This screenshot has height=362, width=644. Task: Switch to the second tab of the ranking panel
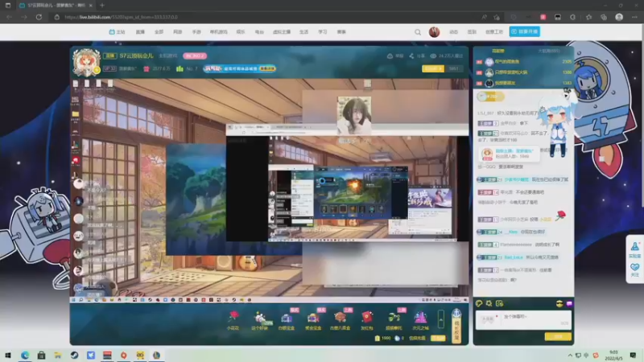click(549, 51)
